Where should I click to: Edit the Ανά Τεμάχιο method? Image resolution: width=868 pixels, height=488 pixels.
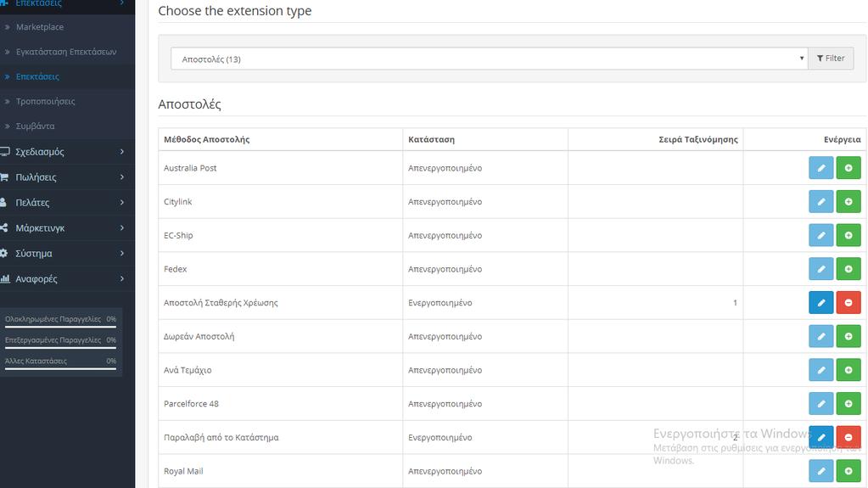tap(820, 370)
